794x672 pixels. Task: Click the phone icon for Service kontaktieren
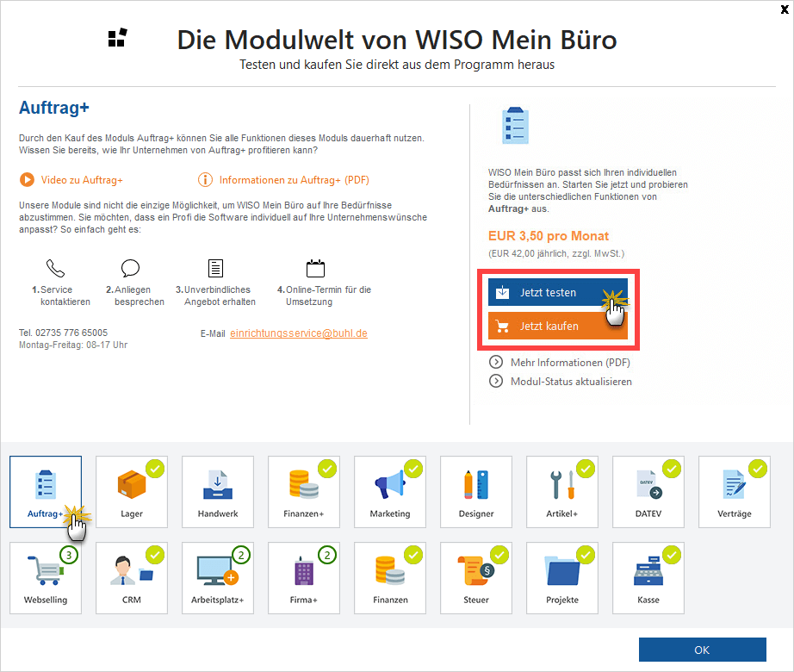[x=55, y=268]
